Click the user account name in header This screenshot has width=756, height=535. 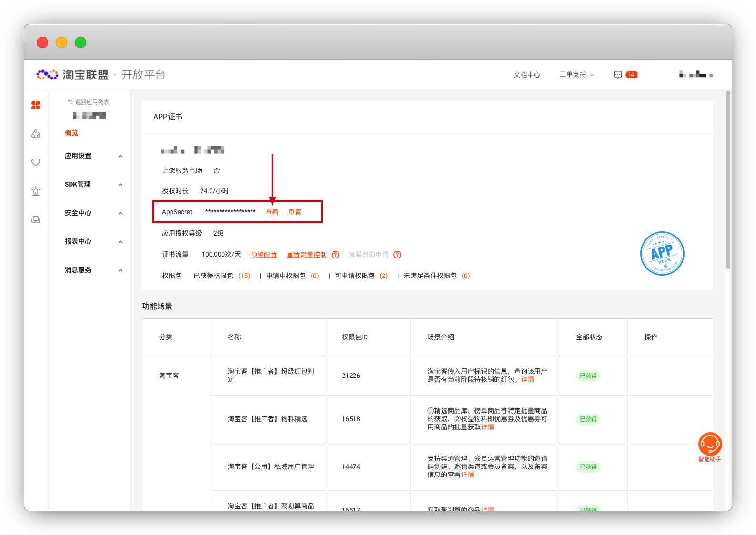click(696, 74)
